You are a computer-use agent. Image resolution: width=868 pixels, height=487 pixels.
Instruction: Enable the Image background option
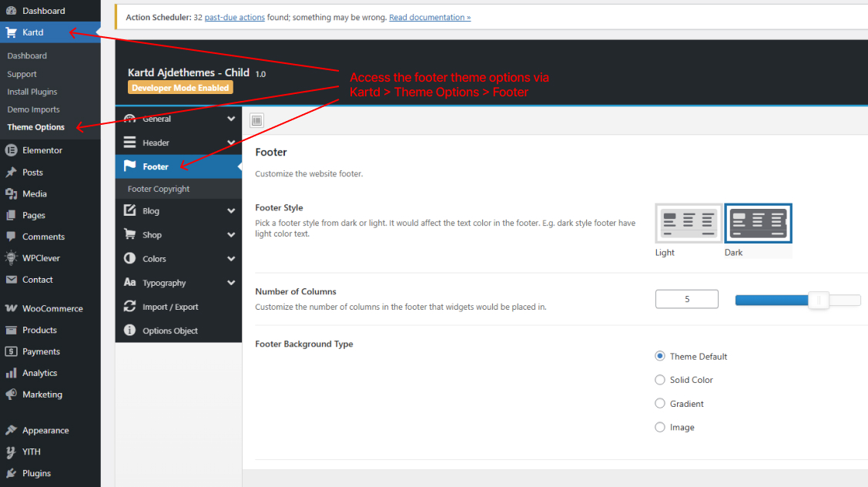coord(660,427)
